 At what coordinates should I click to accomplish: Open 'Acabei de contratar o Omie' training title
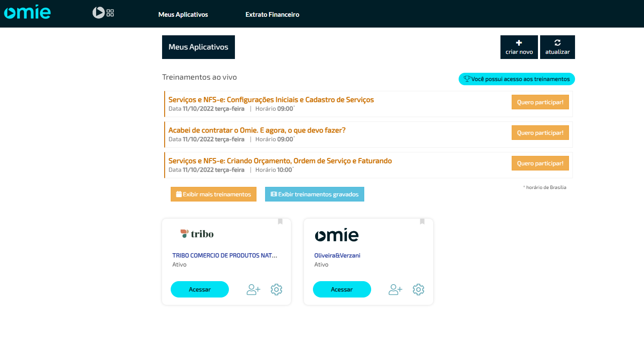click(257, 130)
